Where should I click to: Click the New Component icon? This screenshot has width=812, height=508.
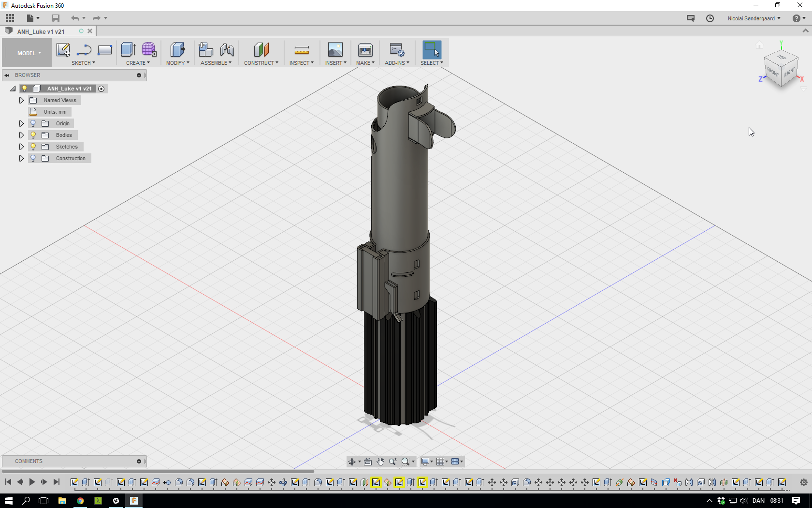pyautogui.click(x=206, y=50)
